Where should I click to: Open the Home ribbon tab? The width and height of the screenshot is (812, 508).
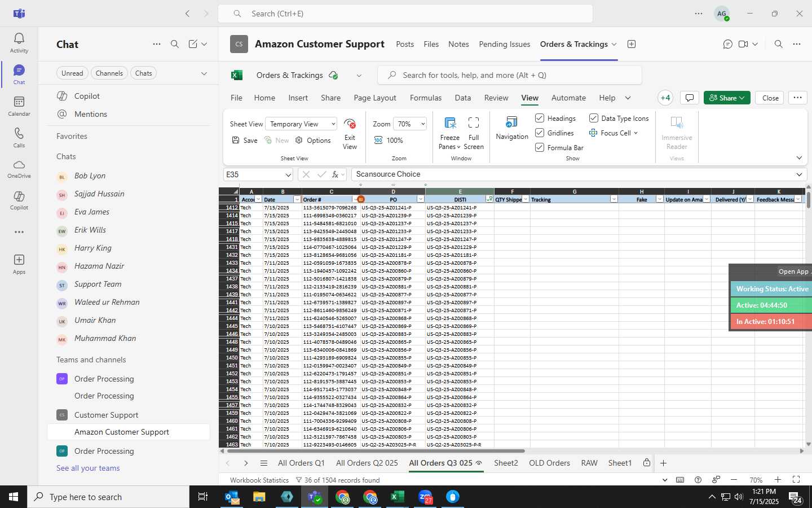tap(264, 98)
